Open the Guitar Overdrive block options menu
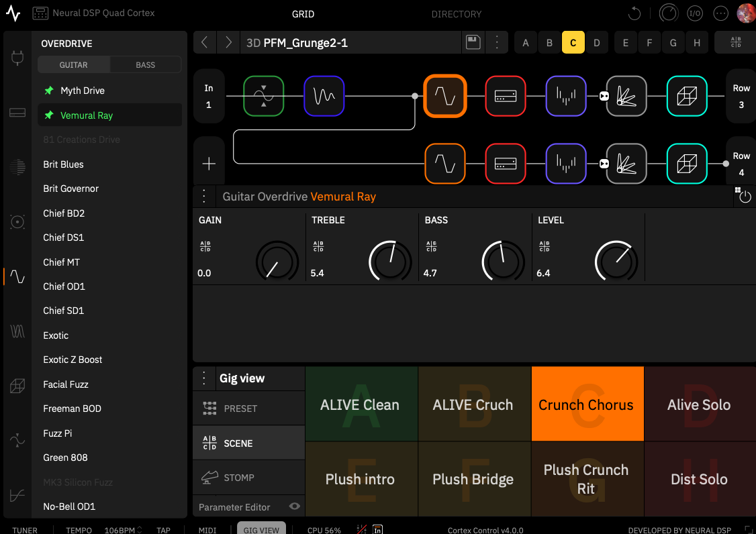Viewport: 756px width, 534px height. point(204,196)
